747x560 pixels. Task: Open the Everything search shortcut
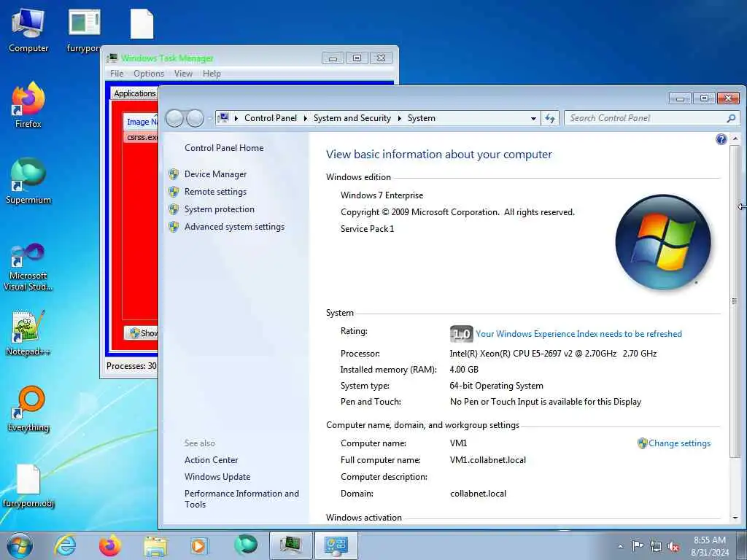(28, 408)
